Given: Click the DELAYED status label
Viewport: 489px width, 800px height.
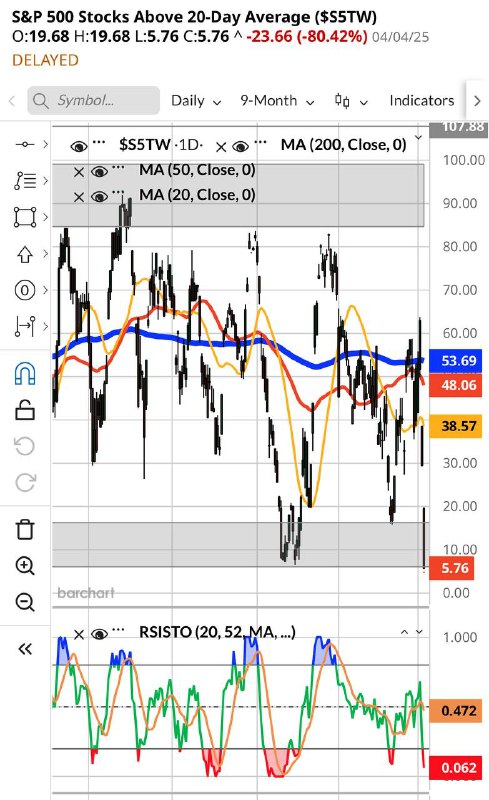Looking at the screenshot, I should [45, 60].
